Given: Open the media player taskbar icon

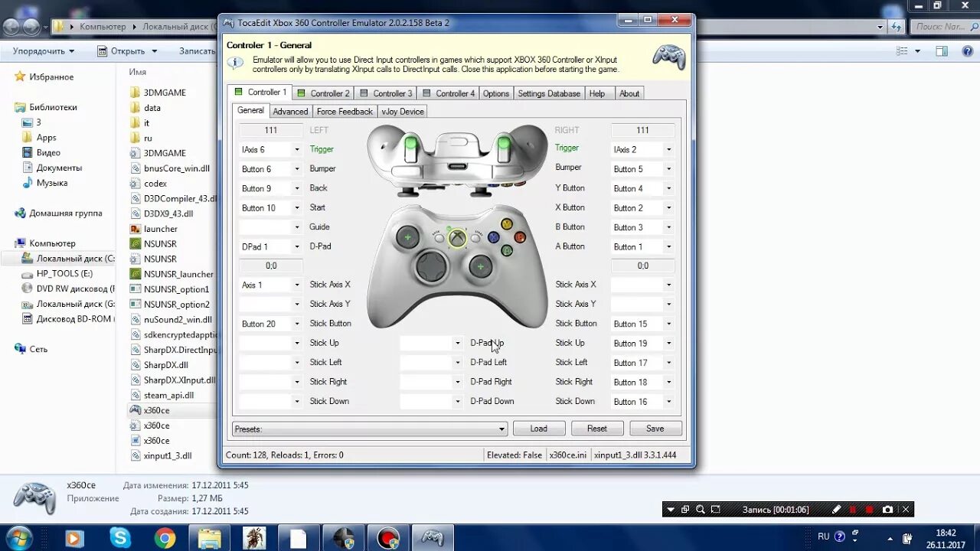Looking at the screenshot, I should pos(74,538).
